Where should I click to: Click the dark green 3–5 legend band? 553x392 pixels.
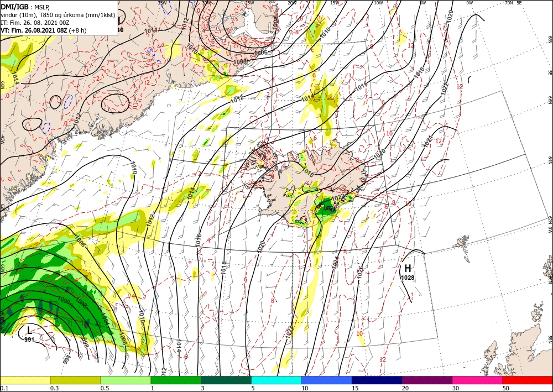(x=226, y=380)
